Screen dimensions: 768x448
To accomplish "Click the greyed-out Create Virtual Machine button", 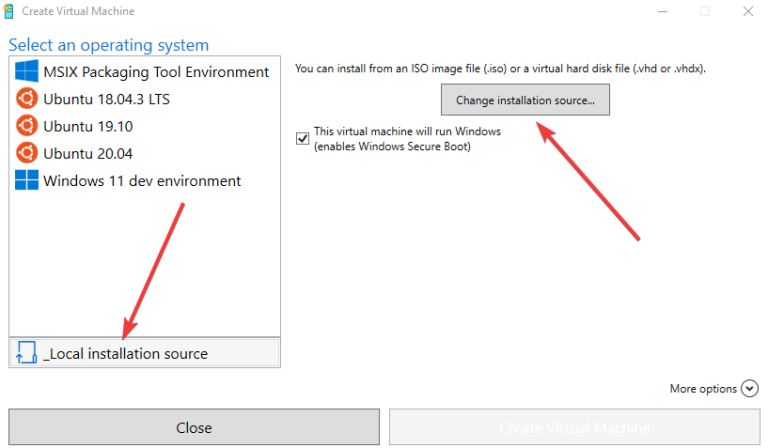I will [x=575, y=427].
